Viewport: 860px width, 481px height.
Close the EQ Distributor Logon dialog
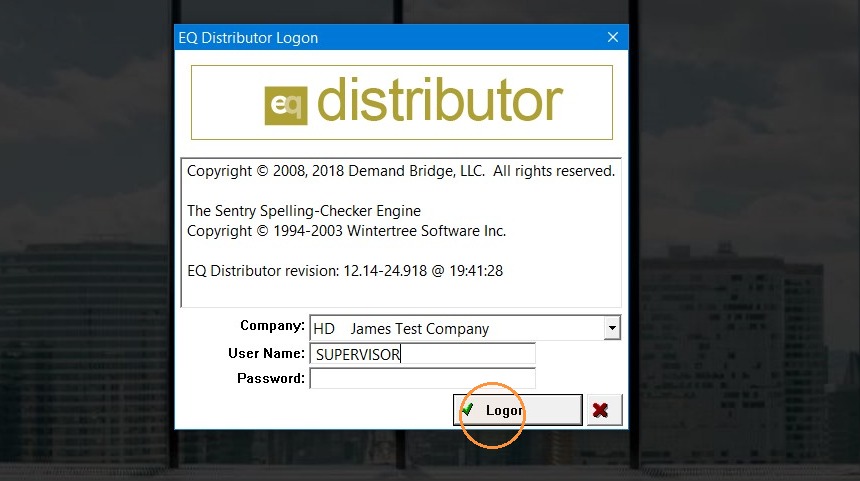tap(613, 37)
